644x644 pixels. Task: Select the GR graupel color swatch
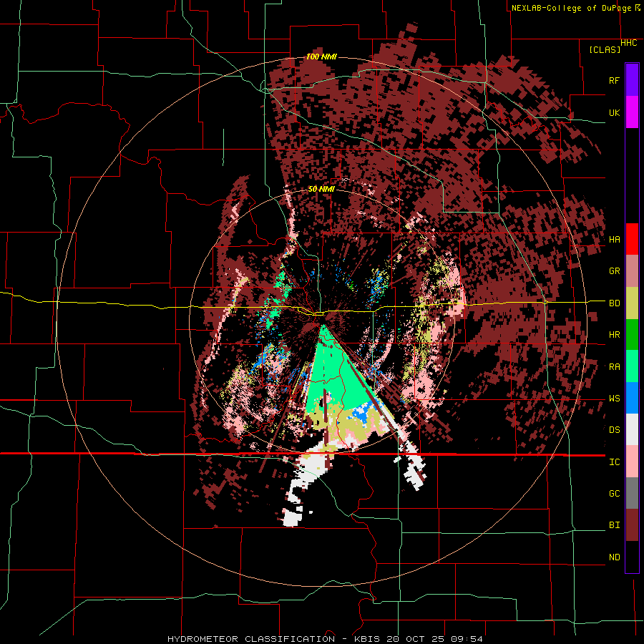pos(632,271)
